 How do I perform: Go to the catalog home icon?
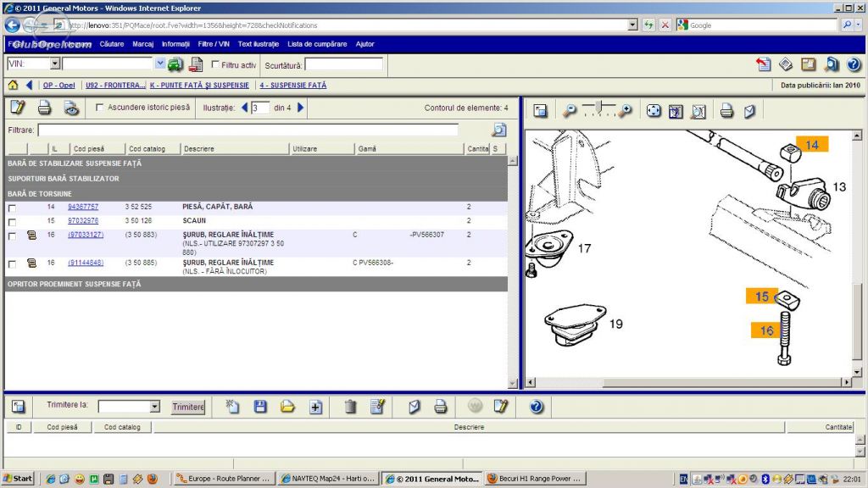pyautogui.click(x=13, y=86)
